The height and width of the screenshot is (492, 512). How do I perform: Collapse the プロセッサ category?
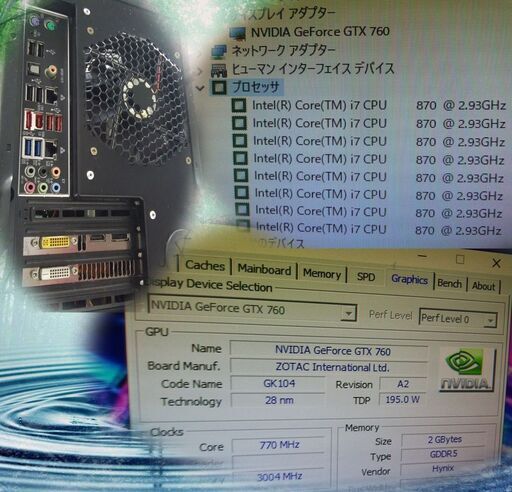(x=201, y=88)
